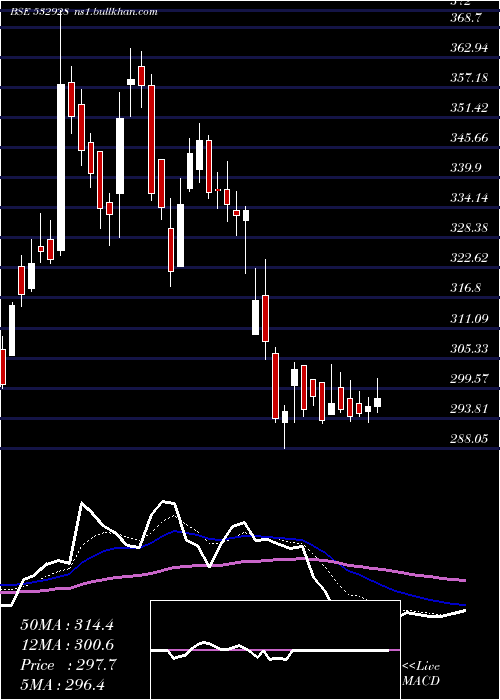Click the 339.9 price axis label

[x=466, y=168]
